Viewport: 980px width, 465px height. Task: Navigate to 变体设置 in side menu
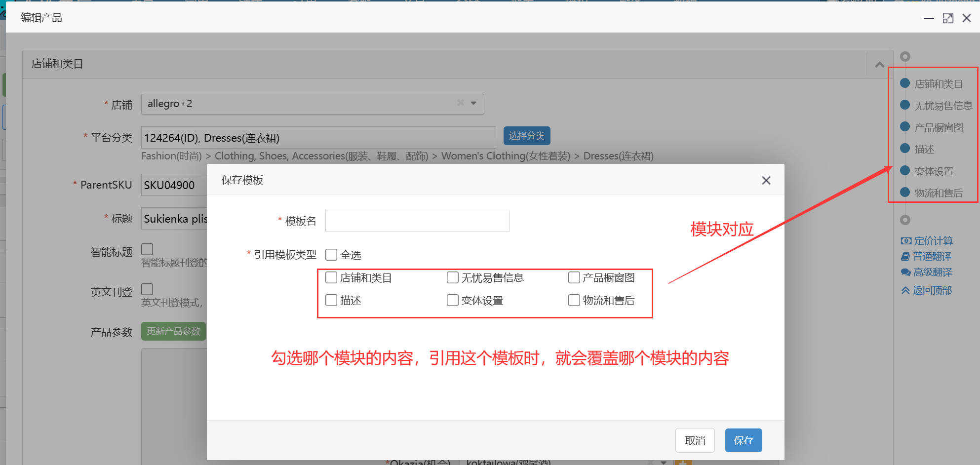pyautogui.click(x=933, y=171)
